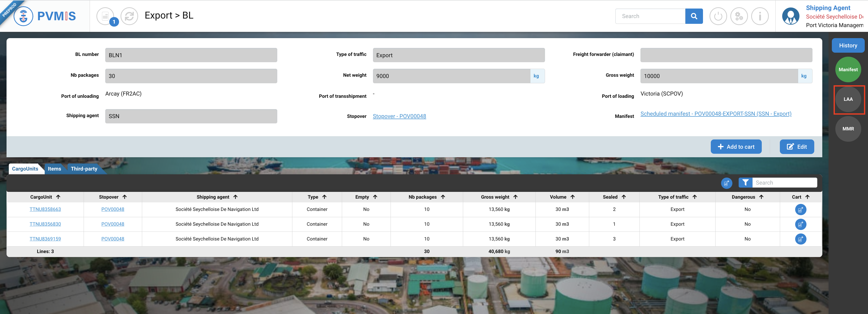
Task: Open the cart document icon in header
Action: 105,16
